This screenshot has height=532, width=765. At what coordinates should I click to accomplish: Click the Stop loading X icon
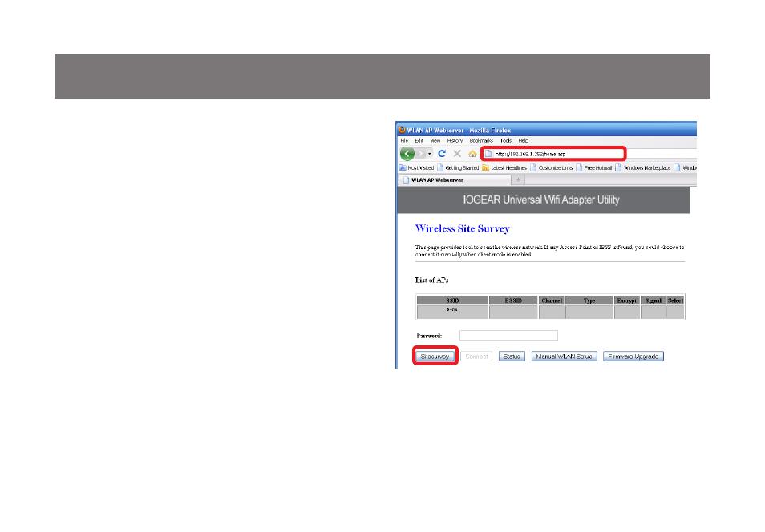[x=457, y=154]
